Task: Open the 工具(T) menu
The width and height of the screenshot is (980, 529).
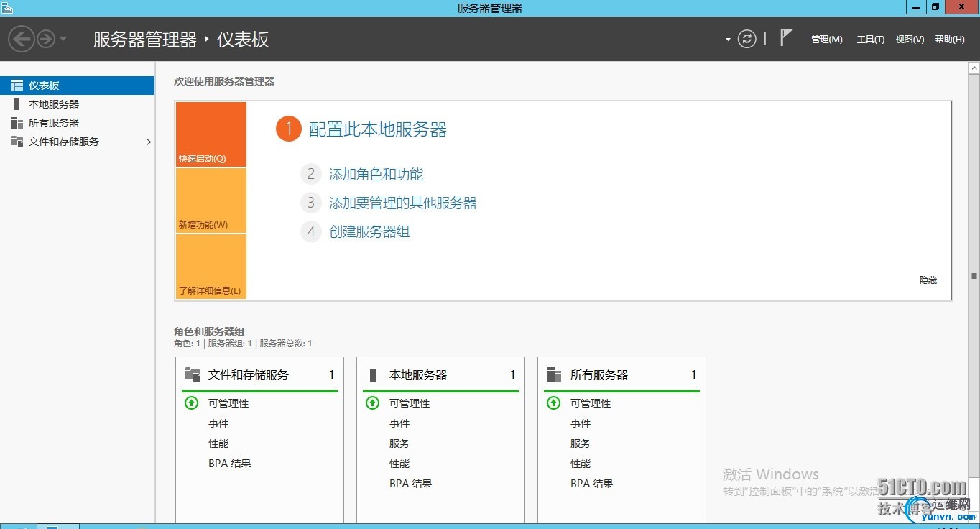Action: pyautogui.click(x=870, y=40)
